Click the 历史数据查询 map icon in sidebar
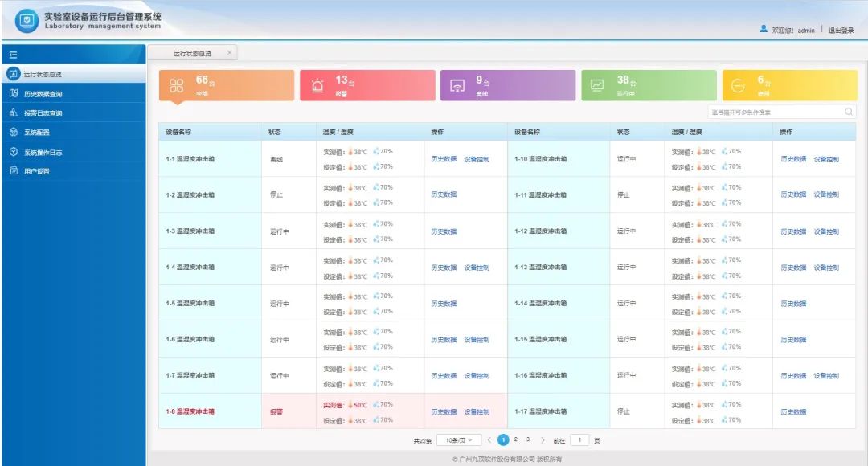Viewport: 868px width, 466px height. [13, 94]
